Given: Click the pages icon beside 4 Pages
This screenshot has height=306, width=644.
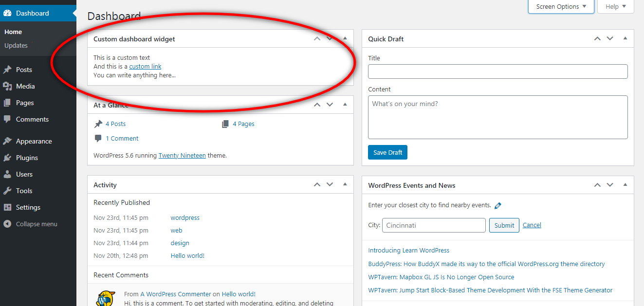Looking at the screenshot, I should click(225, 124).
